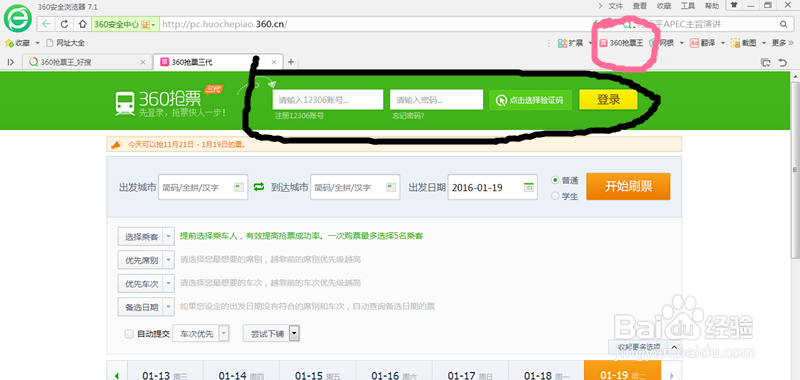This screenshot has width=800, height=380.
Task: Click the 出发日期 date field
Action: (492, 187)
